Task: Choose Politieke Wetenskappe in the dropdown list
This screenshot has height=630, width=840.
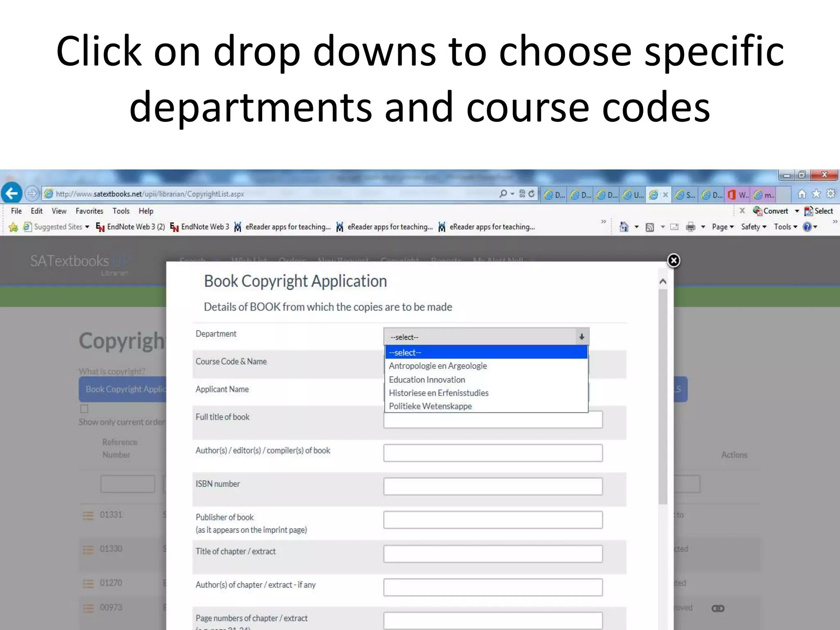Action: coord(430,406)
